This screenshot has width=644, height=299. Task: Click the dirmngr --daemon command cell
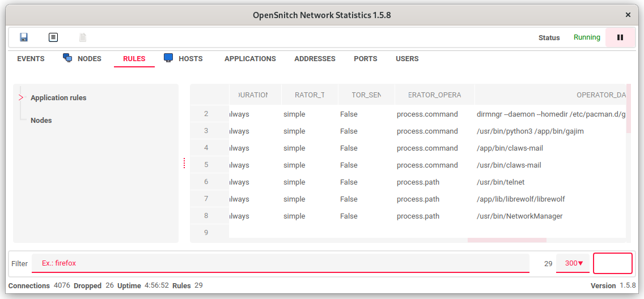550,114
